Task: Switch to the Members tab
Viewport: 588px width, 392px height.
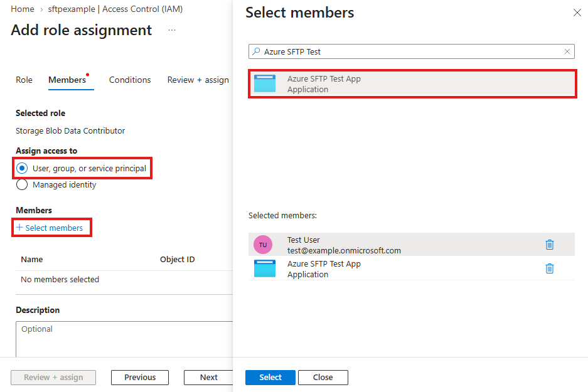Action: click(x=67, y=80)
